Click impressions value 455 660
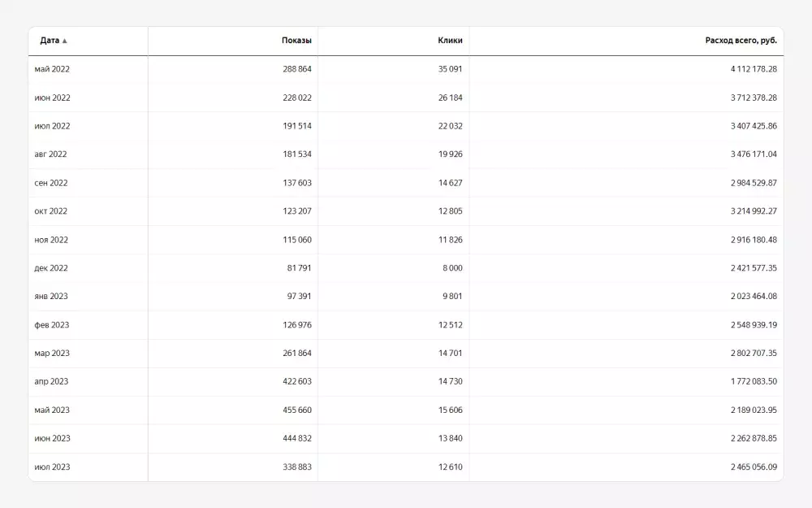 point(294,410)
